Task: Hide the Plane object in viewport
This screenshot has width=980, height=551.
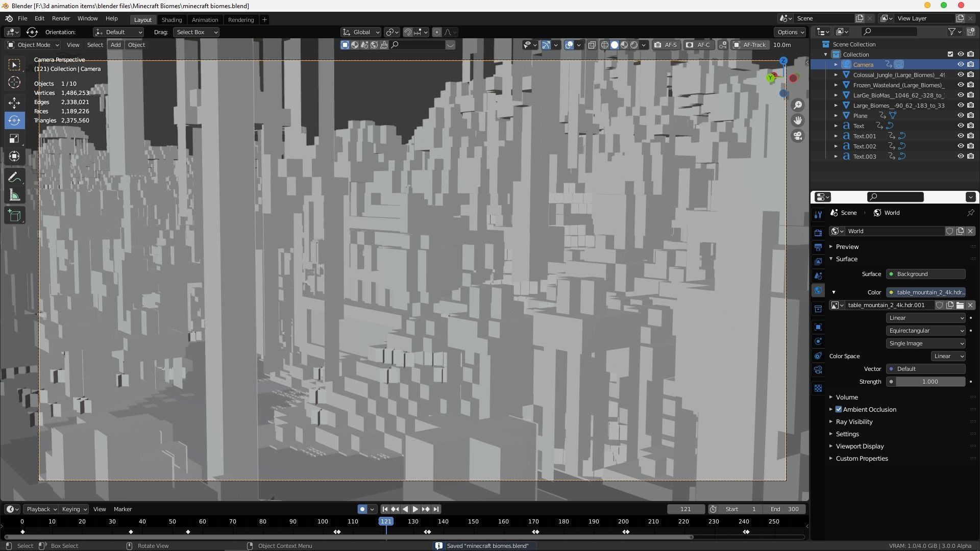Action: pos(960,116)
